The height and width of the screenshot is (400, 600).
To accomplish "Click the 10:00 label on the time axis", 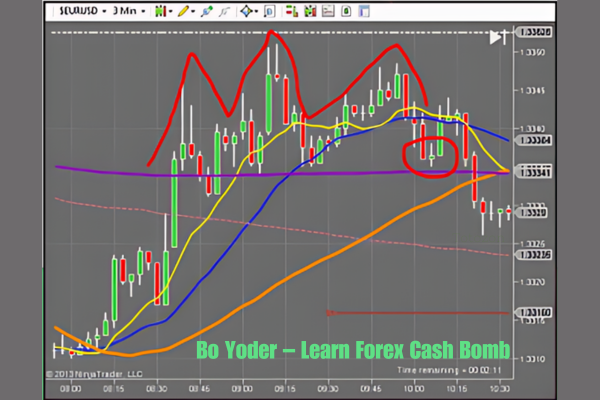I will [x=414, y=389].
